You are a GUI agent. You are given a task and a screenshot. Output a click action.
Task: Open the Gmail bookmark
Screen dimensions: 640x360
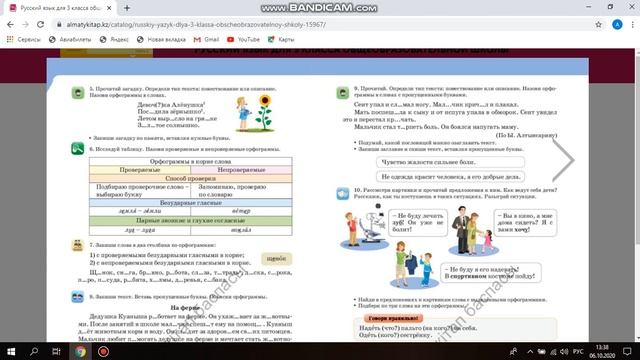206,40
